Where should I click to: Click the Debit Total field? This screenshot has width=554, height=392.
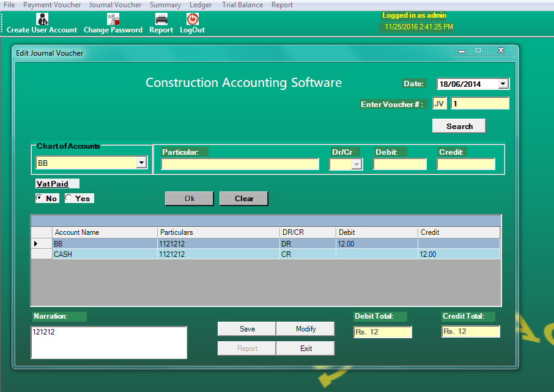(383, 332)
